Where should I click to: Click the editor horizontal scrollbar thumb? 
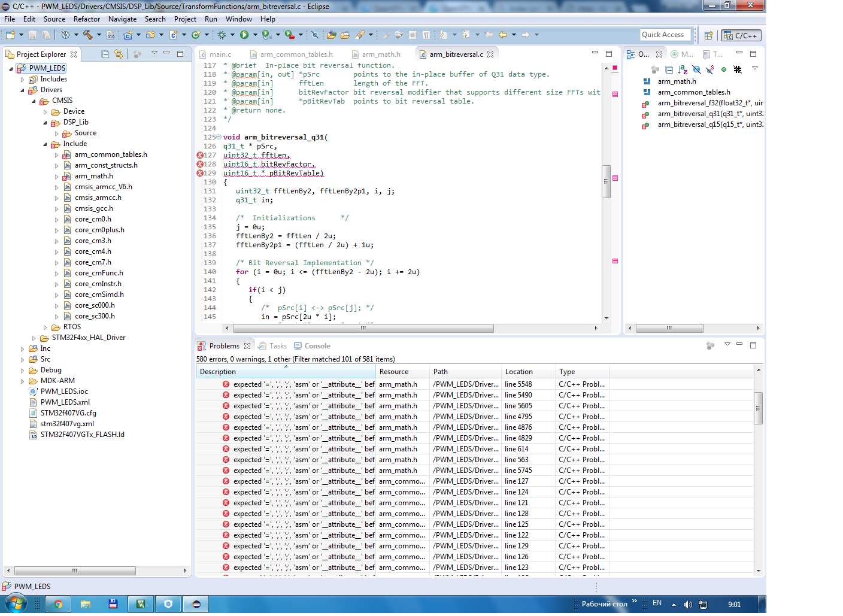point(363,328)
